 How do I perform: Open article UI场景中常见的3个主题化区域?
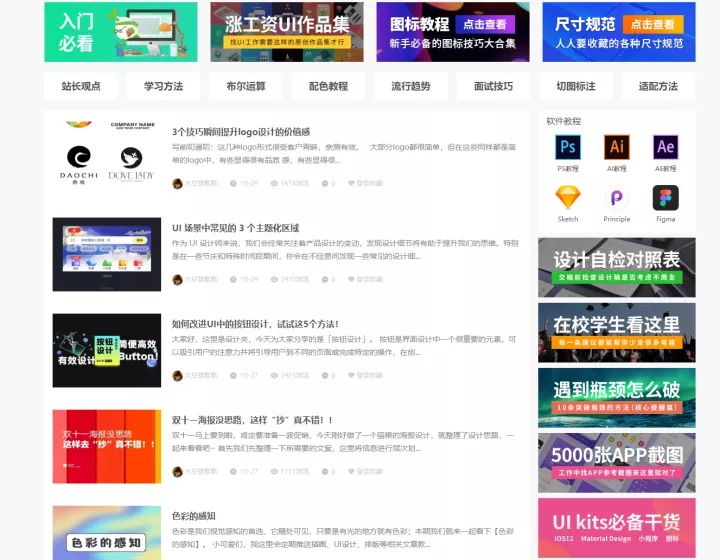click(x=236, y=228)
